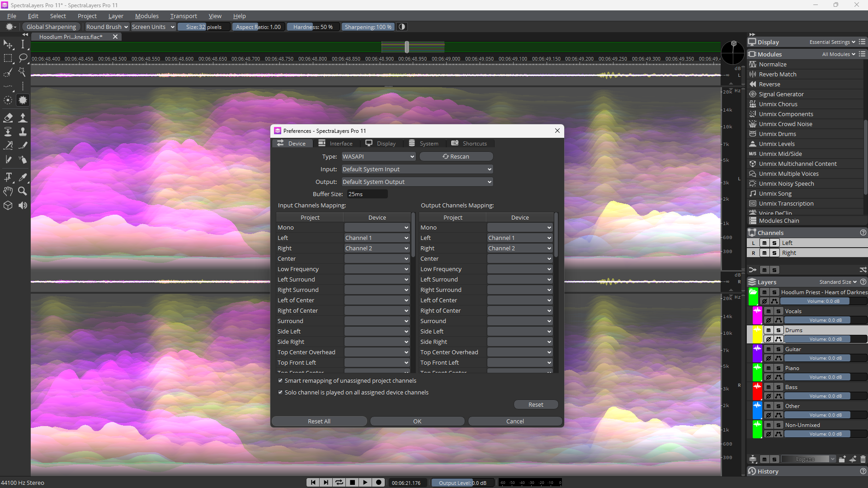868x488 pixels.
Task: Switch to the System preferences tab
Action: 424,143
